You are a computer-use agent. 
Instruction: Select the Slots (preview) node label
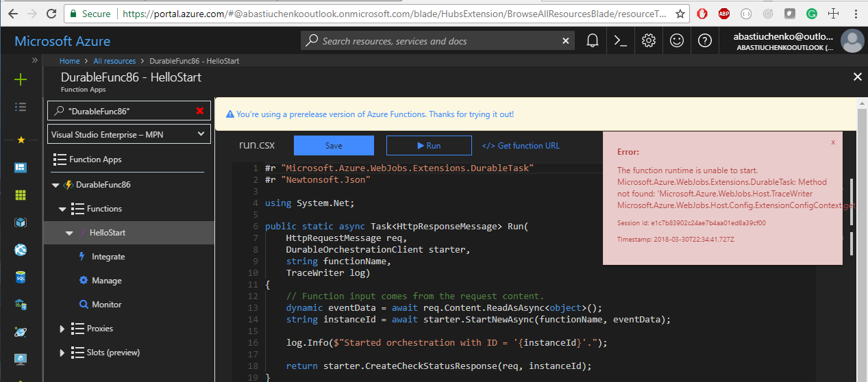[x=113, y=353]
